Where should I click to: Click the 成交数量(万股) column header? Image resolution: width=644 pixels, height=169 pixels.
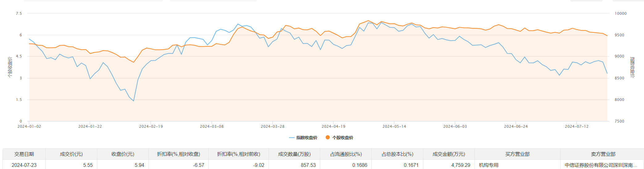click(x=294, y=154)
